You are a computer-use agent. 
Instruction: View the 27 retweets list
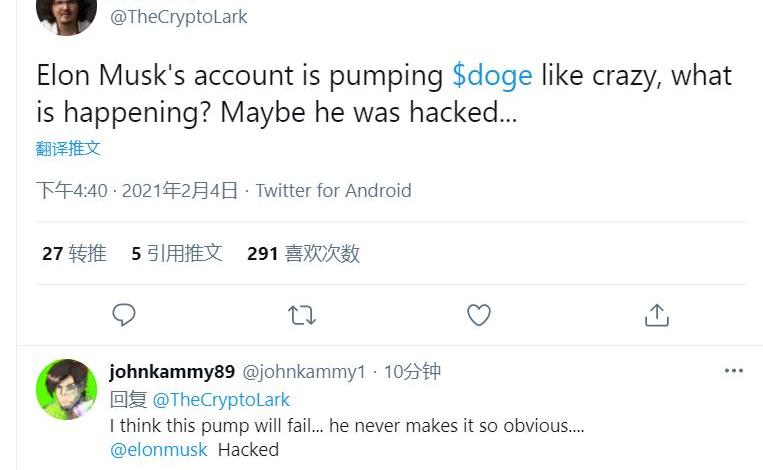point(74,254)
